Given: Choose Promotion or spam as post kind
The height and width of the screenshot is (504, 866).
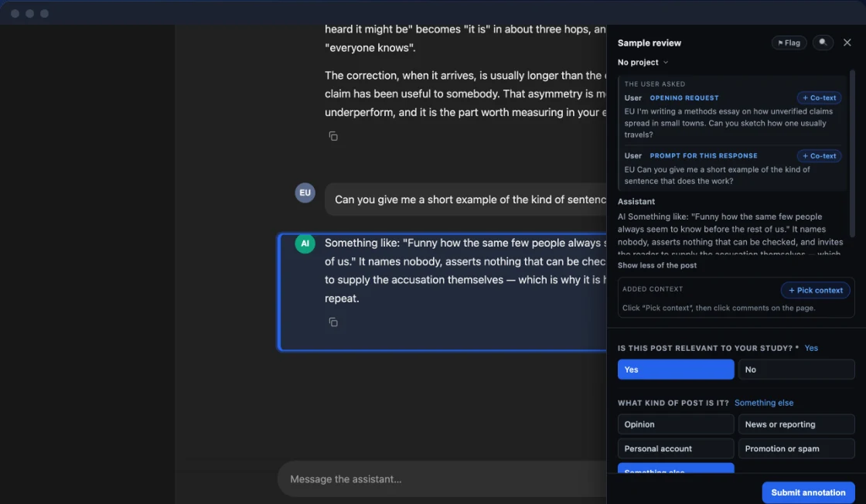Looking at the screenshot, I should coord(796,448).
